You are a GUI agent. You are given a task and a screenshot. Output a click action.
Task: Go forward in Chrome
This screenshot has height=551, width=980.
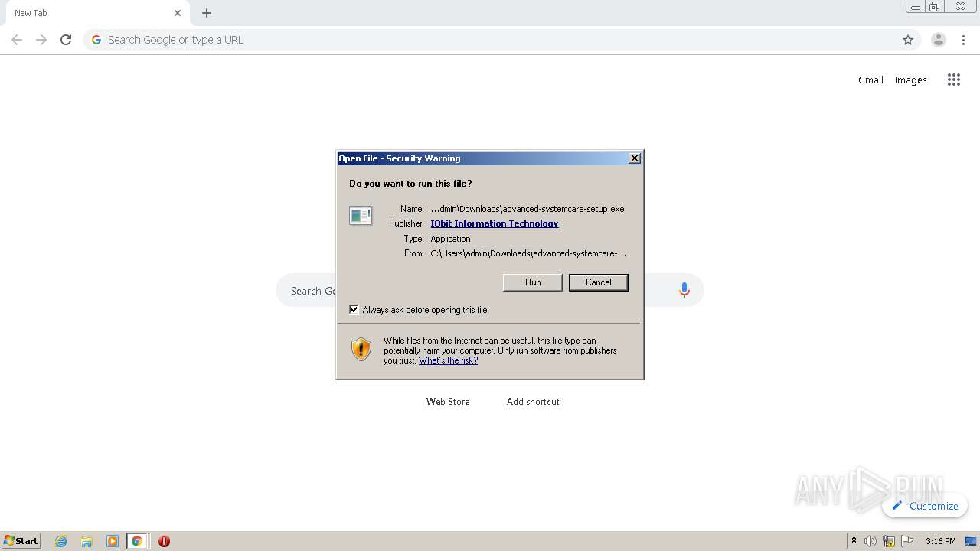point(41,40)
